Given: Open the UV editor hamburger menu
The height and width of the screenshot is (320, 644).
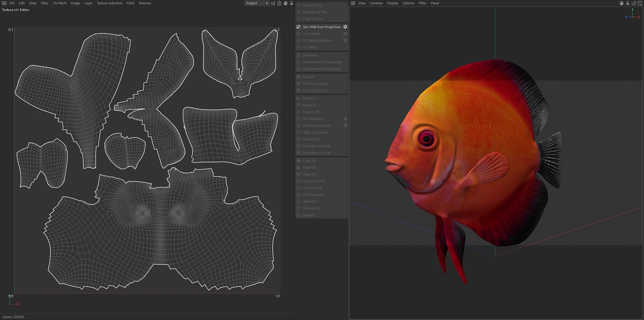Looking at the screenshot, I should [x=4, y=3].
